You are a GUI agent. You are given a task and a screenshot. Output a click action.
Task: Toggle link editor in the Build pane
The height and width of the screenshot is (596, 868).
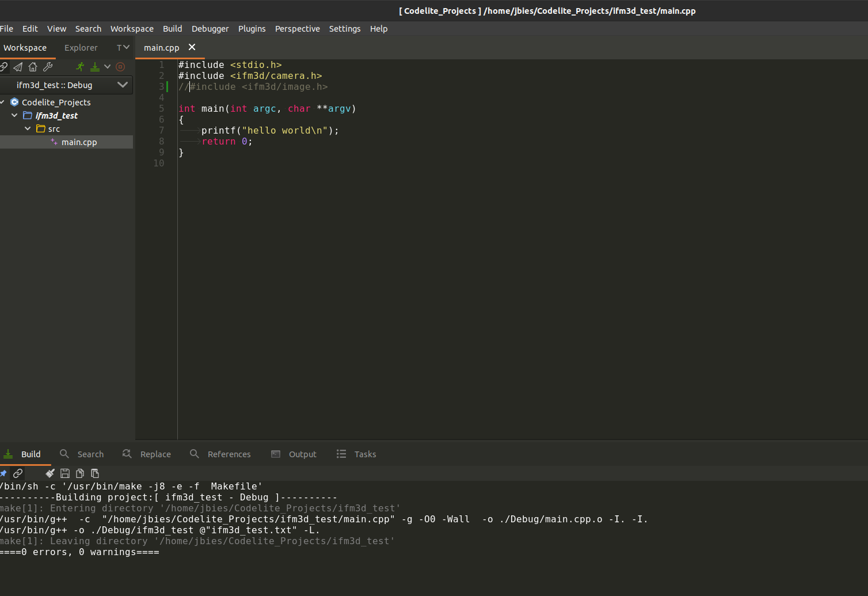[x=17, y=473]
